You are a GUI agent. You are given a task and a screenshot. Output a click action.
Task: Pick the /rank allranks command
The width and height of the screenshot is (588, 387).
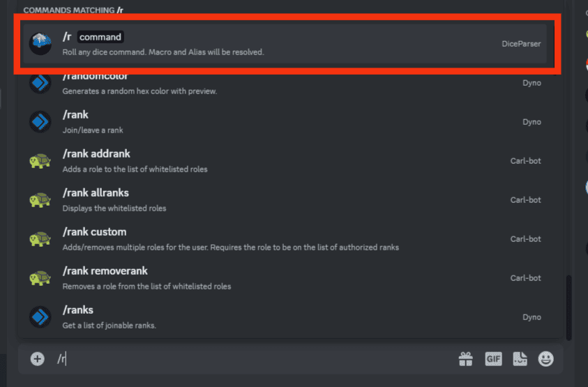click(285, 200)
